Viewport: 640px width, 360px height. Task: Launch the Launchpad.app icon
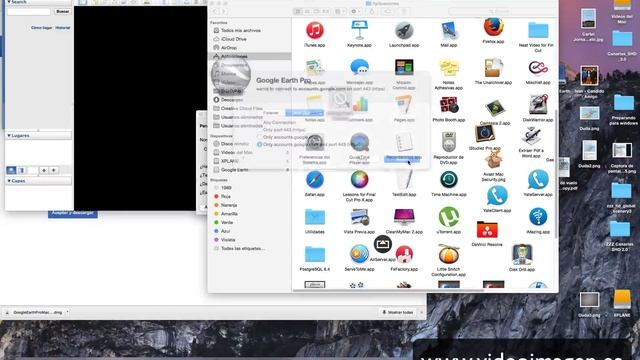404,31
